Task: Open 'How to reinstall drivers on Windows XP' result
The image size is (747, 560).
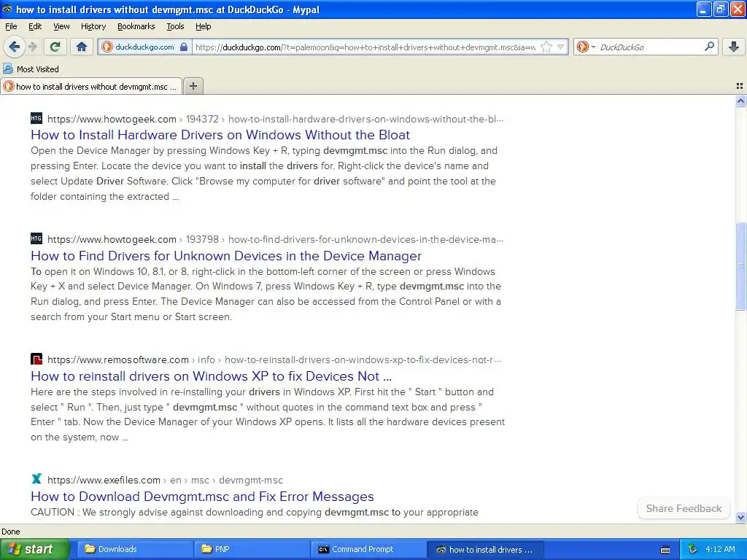Action: pyautogui.click(x=211, y=376)
